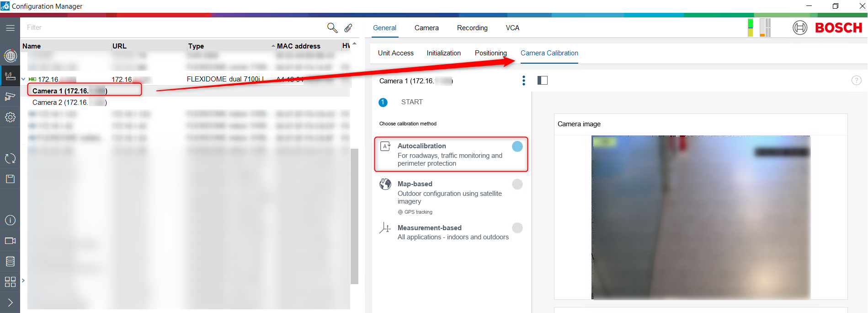The image size is (868, 313).
Task: Switch to the Camera tab
Action: [426, 28]
